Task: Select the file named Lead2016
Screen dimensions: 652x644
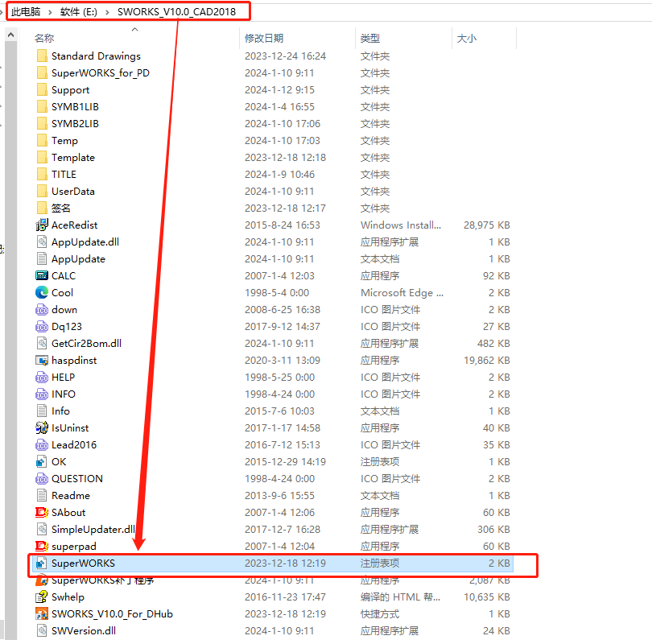Action: coord(74,445)
